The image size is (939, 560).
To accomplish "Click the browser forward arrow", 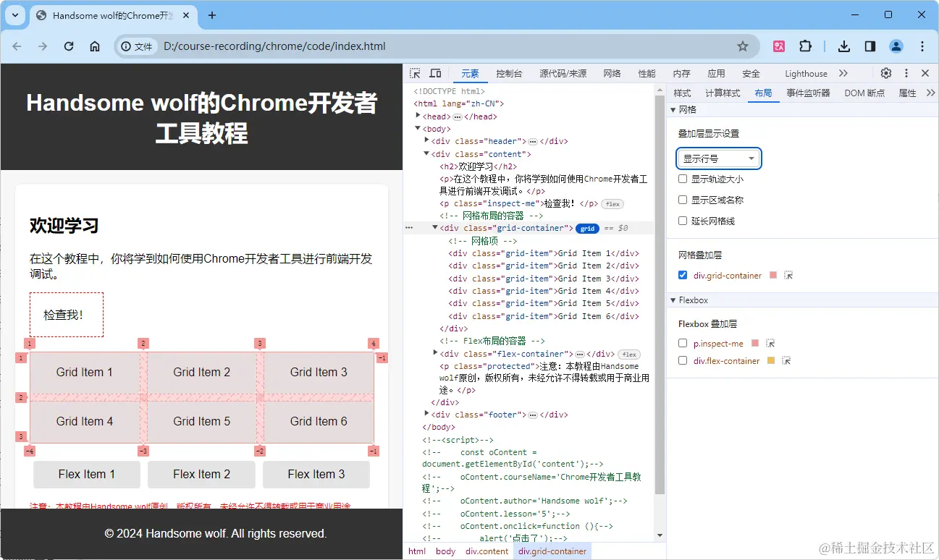I will pos(43,46).
